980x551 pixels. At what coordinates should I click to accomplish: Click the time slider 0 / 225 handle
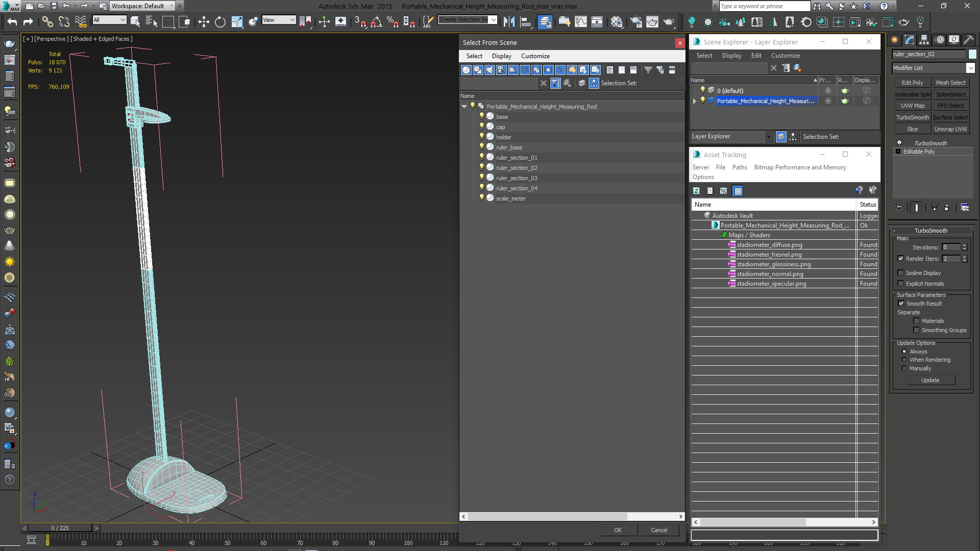tap(60, 528)
